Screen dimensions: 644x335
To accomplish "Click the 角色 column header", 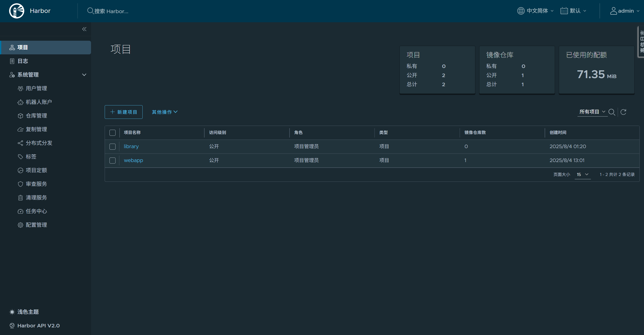I will [298, 132].
